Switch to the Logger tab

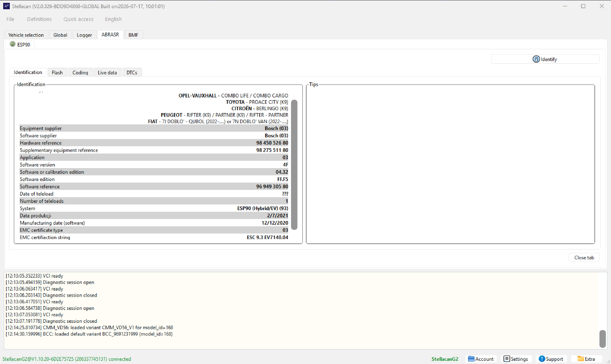pos(84,35)
